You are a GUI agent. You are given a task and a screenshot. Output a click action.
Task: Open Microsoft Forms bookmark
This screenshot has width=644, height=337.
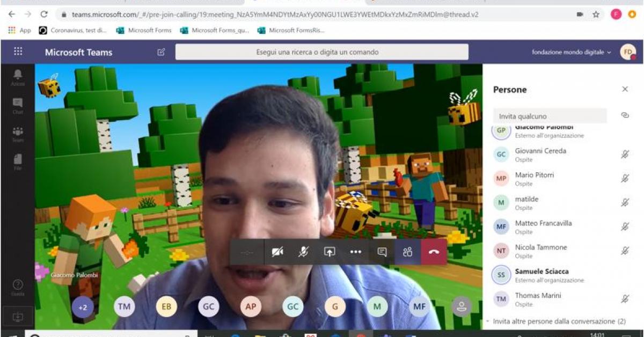[144, 31]
